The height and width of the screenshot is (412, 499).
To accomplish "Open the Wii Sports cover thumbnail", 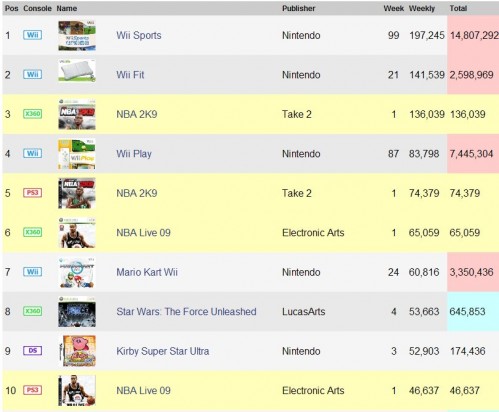I will point(77,36).
